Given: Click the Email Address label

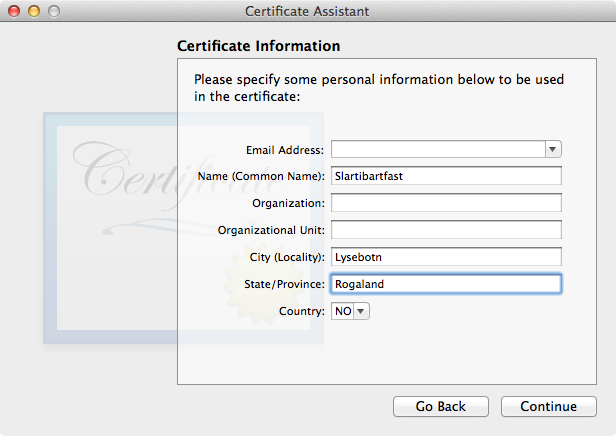Looking at the screenshot, I should (x=285, y=150).
